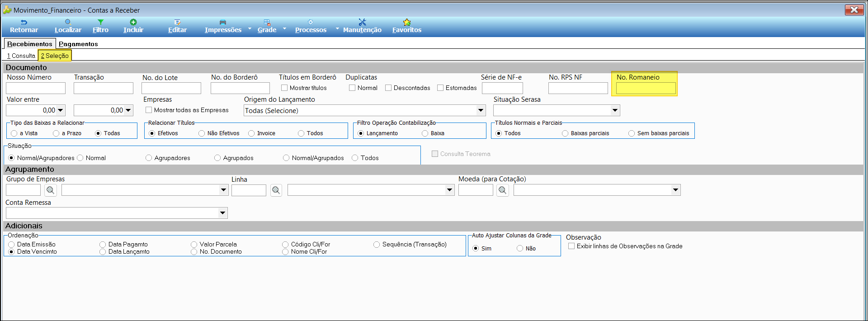Click the No. do Borderô field

tap(240, 88)
